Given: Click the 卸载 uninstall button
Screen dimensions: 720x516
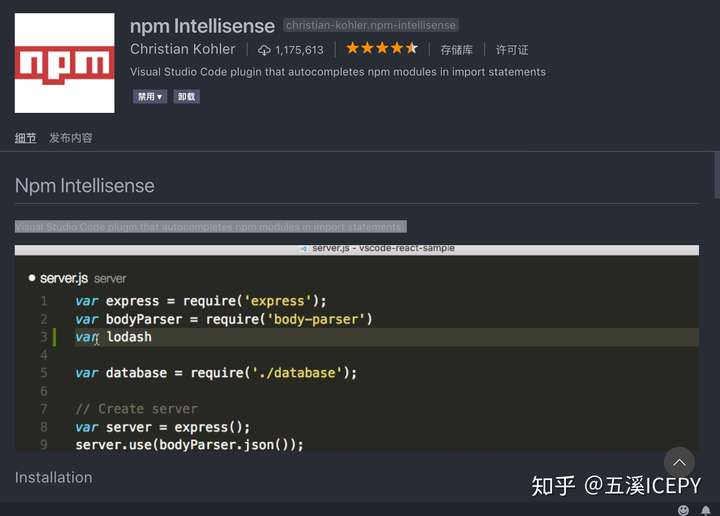Looking at the screenshot, I should point(186,96).
